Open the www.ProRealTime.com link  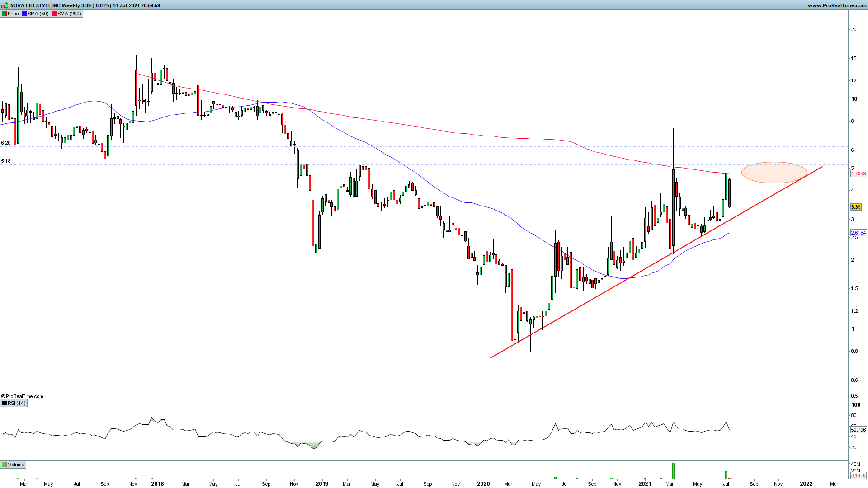[x=837, y=5]
